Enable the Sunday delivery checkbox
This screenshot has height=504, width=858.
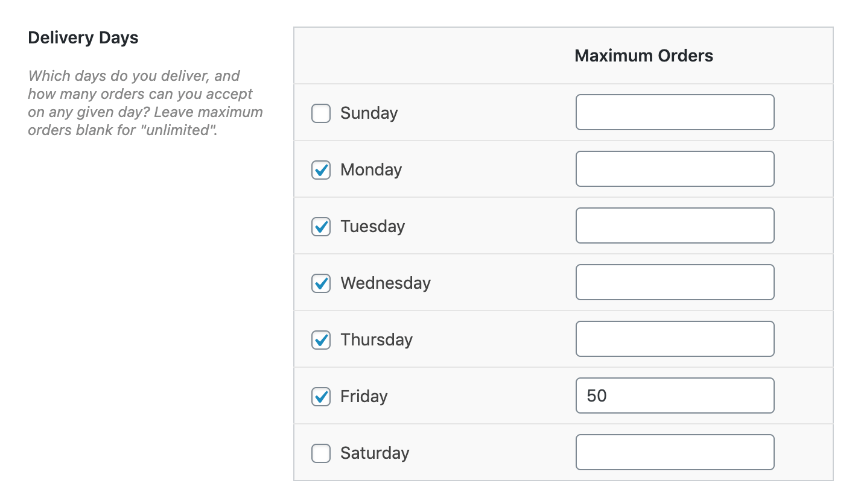pos(321,113)
